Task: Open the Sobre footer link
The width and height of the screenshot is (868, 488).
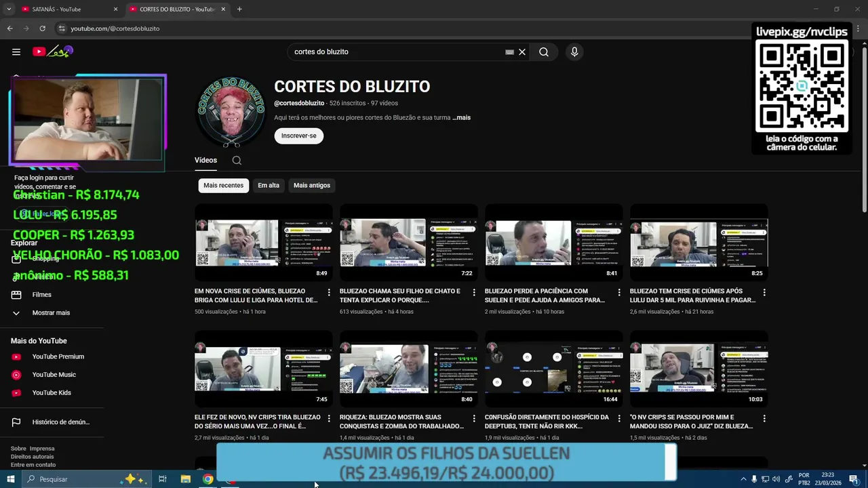Action: pos(18,449)
